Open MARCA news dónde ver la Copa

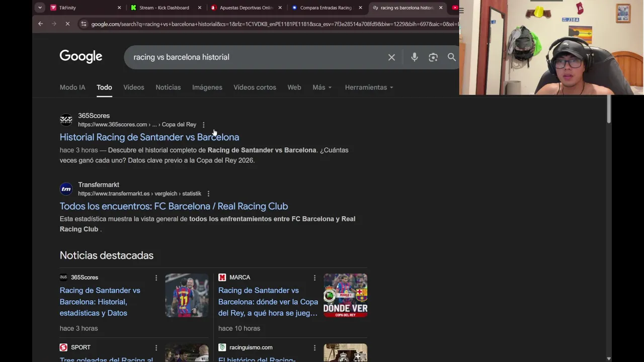click(x=268, y=302)
